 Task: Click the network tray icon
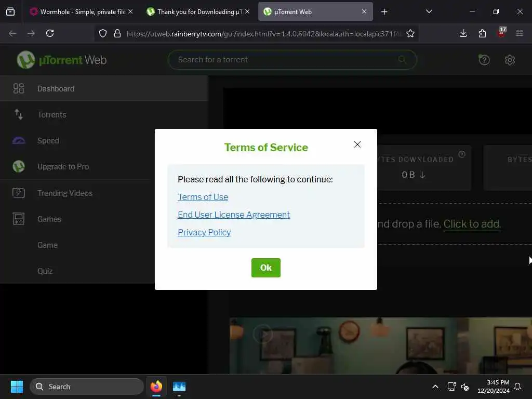pyautogui.click(x=451, y=387)
